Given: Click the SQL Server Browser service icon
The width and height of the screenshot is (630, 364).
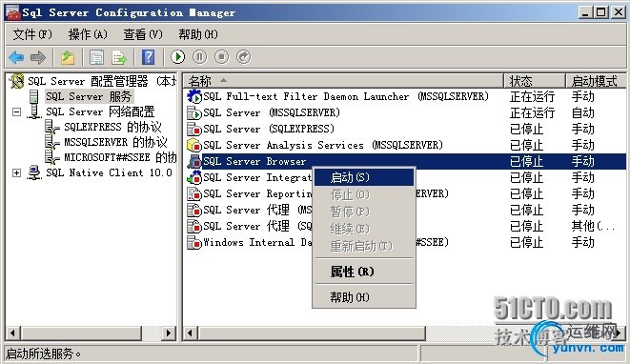Looking at the screenshot, I should tap(194, 161).
